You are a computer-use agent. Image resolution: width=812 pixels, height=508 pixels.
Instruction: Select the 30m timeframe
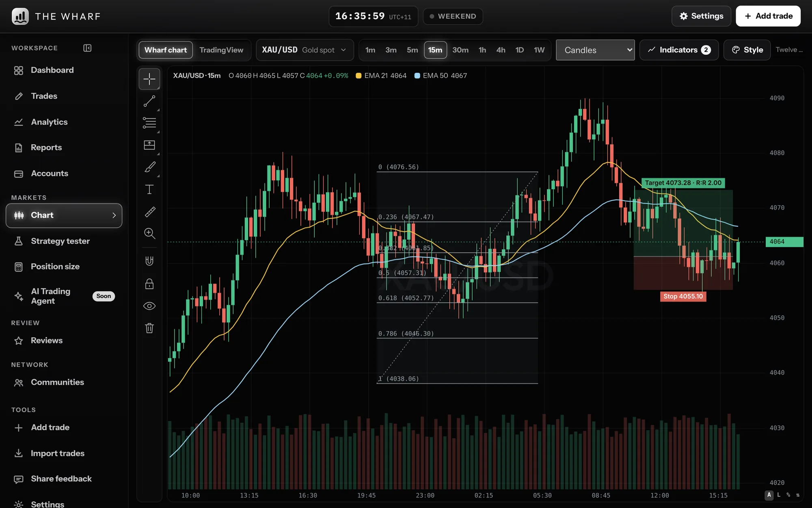pos(460,50)
